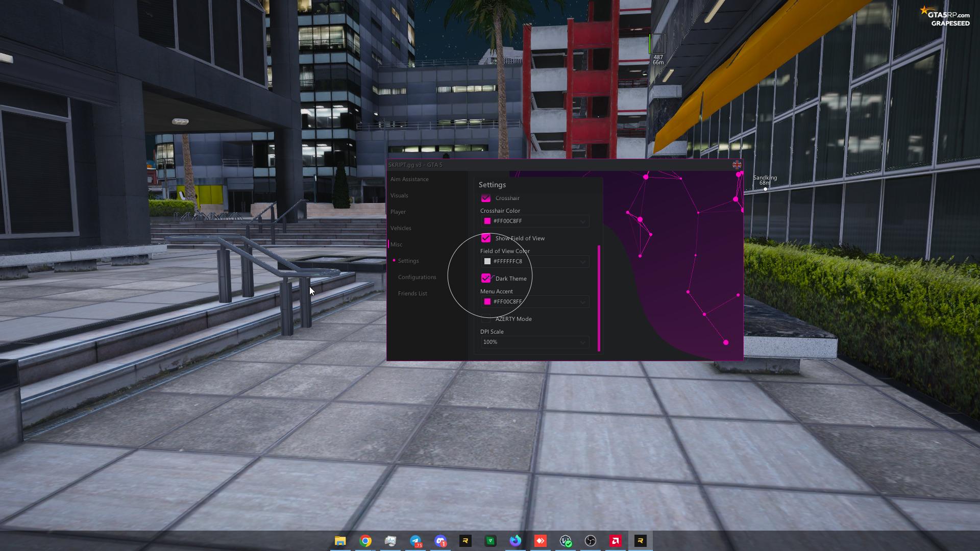Open OBS Studio from the taskbar
Viewport: 980px width, 551px height.
point(591,541)
